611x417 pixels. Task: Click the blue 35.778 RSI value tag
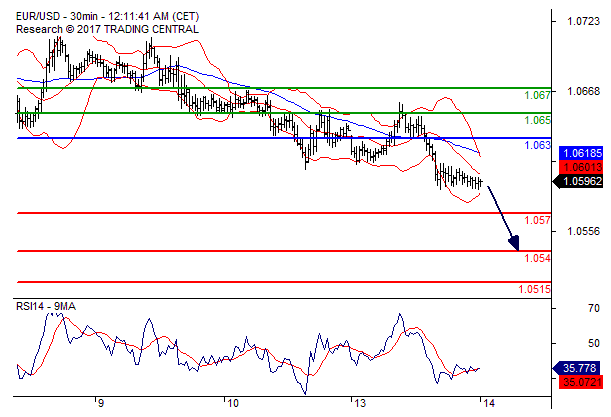[x=576, y=368]
